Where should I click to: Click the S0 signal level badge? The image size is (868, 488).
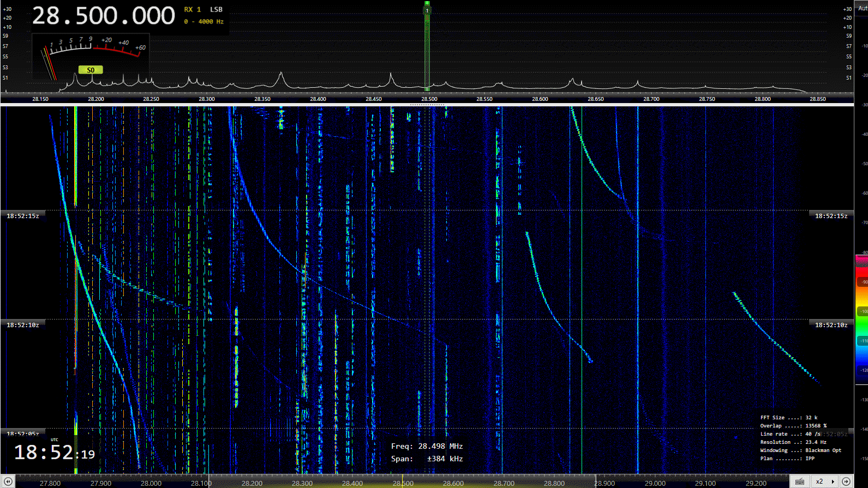click(91, 70)
